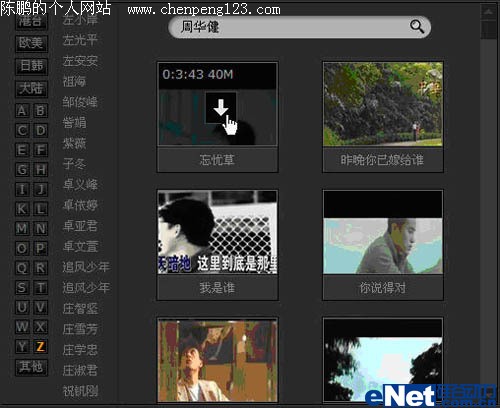The height and width of the screenshot is (408, 500).
Task: Select the 日韩 category button
Action: (x=31, y=66)
